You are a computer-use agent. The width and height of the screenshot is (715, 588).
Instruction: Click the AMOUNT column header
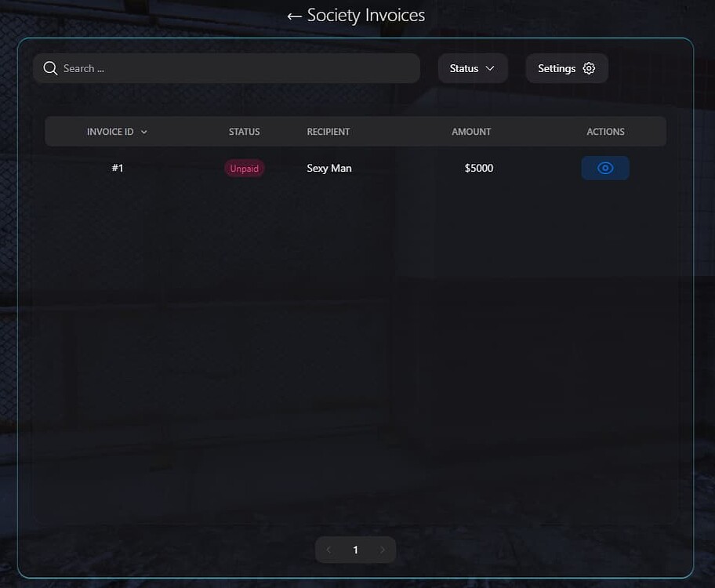click(x=471, y=132)
